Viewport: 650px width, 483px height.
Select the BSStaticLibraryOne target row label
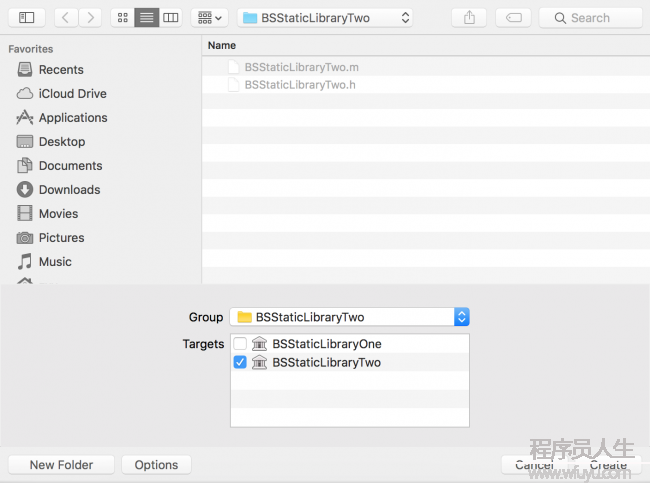(327, 344)
